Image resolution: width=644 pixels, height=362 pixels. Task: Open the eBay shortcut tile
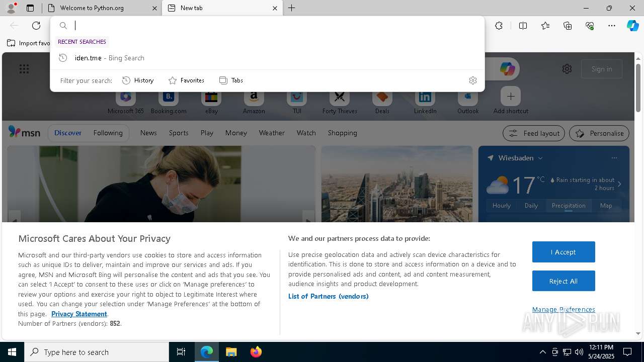[x=211, y=101]
